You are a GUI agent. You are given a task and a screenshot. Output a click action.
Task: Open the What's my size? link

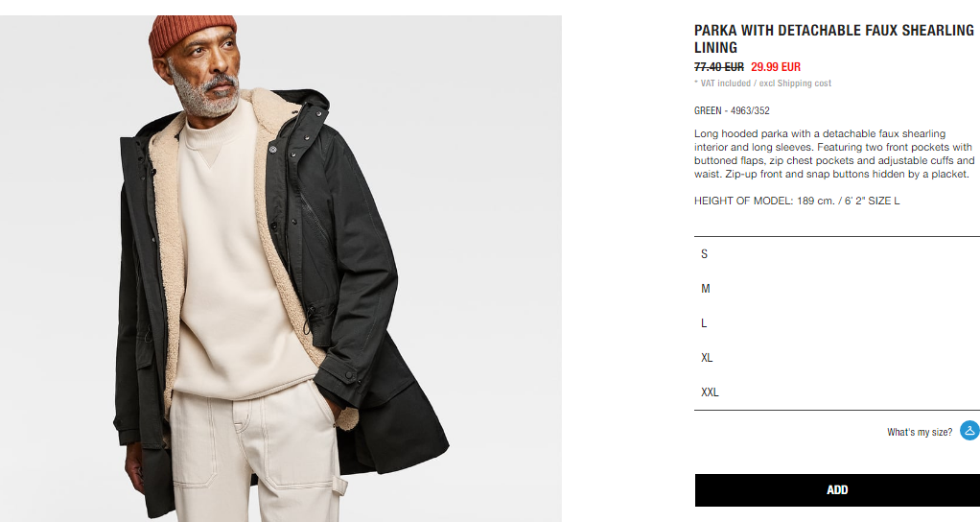coord(920,432)
